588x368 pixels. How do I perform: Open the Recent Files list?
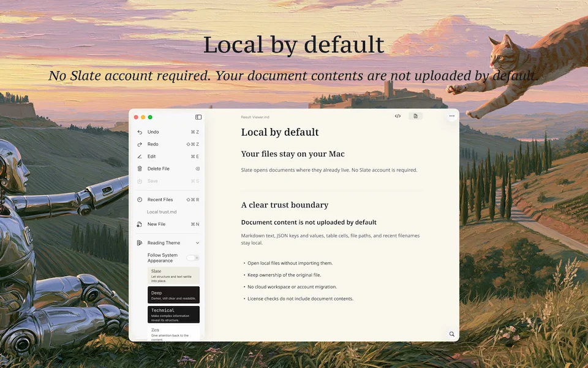(x=168, y=200)
